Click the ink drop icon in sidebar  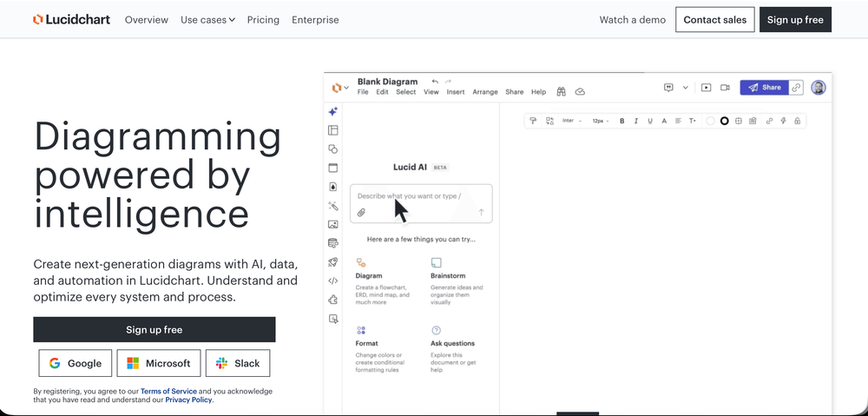(x=332, y=187)
